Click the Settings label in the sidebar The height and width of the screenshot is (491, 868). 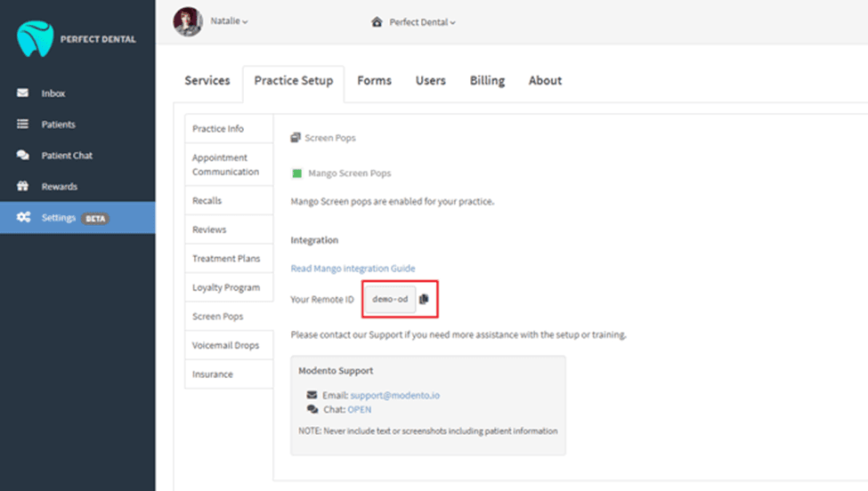click(58, 217)
